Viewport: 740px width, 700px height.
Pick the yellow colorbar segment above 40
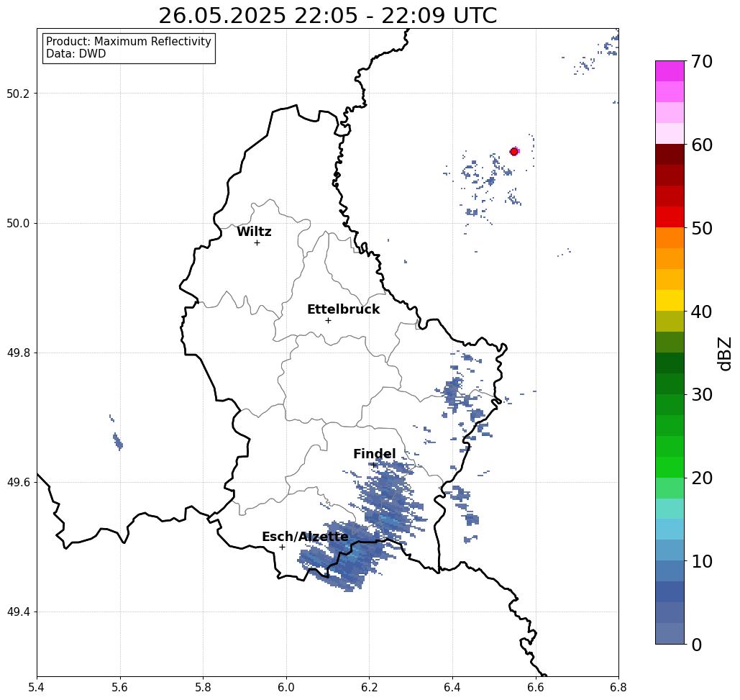tap(670, 300)
